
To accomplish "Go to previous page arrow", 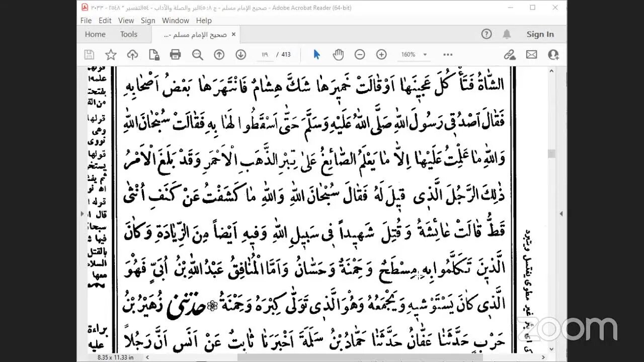I will (x=219, y=55).
